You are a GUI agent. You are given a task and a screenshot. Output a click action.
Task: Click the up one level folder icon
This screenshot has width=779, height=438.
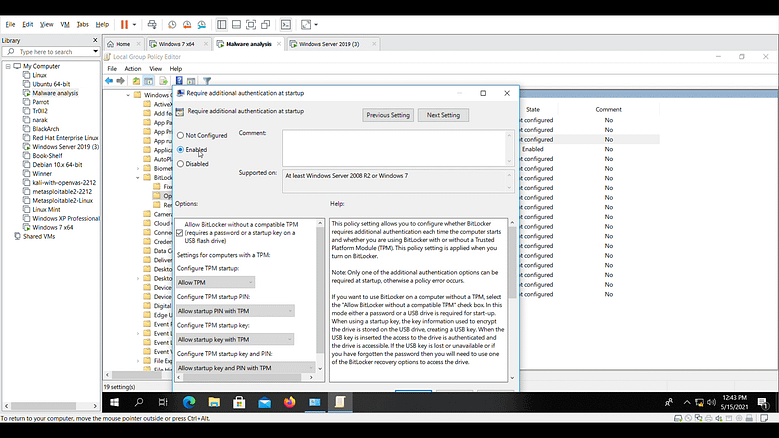click(136, 80)
